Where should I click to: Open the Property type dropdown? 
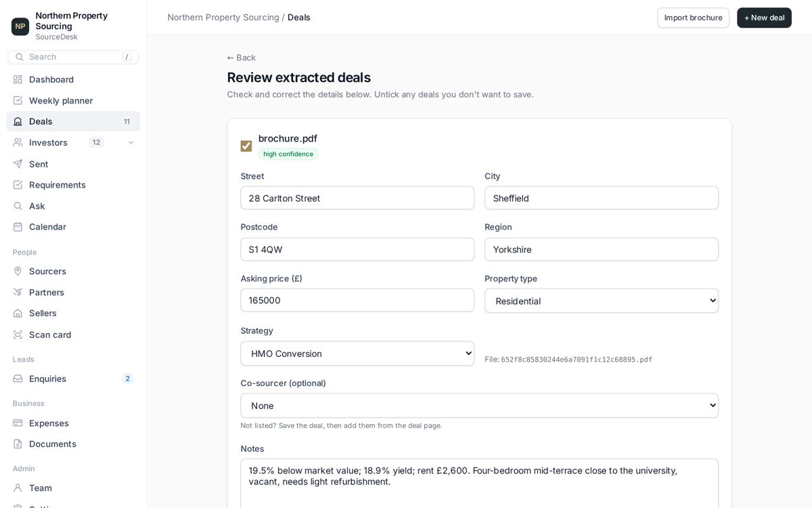coord(602,301)
